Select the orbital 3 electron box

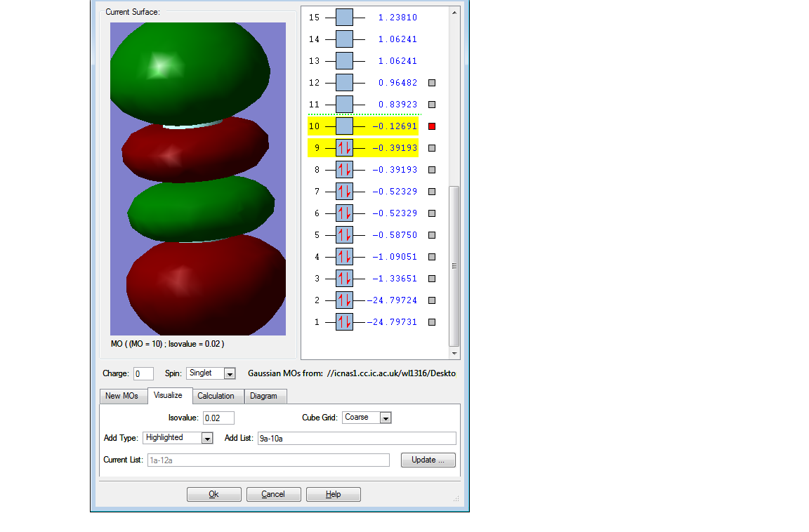pyautogui.click(x=344, y=279)
